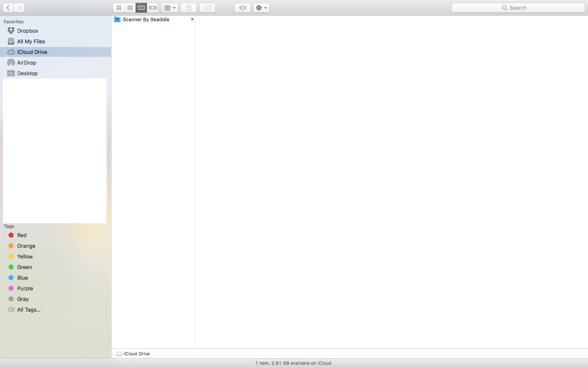Screen dimensions: 588x368
Task: Filter by the Purple tag
Action: tap(56, 288)
